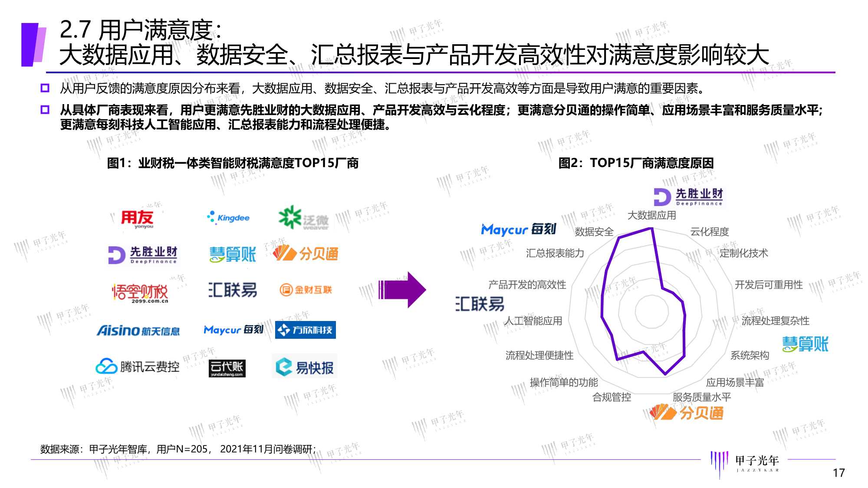Image resolution: width=868 pixels, height=488 pixels.
Task: Click the 先胜业财 logo in the vendor grid
Action: (143, 255)
